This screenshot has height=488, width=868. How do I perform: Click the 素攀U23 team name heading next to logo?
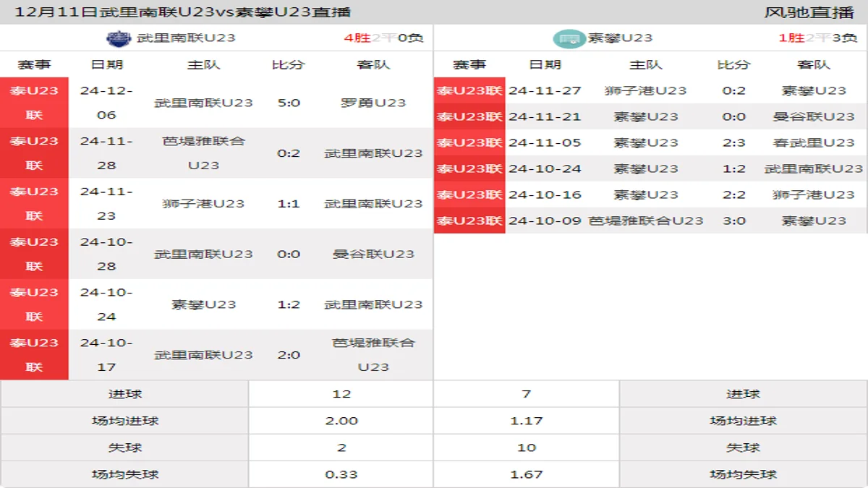pyautogui.click(x=620, y=38)
